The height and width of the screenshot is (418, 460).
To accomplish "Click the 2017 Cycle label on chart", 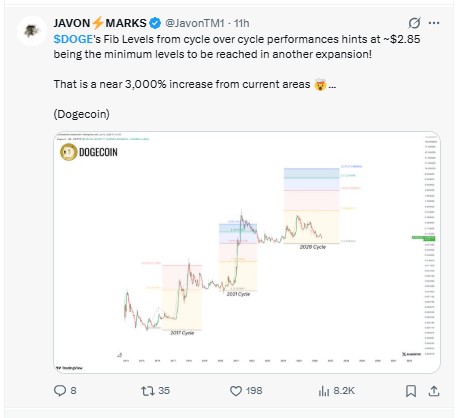I will click(182, 333).
